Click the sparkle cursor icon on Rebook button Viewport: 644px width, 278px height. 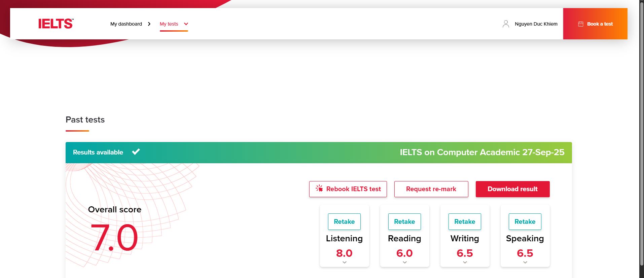[x=319, y=188]
